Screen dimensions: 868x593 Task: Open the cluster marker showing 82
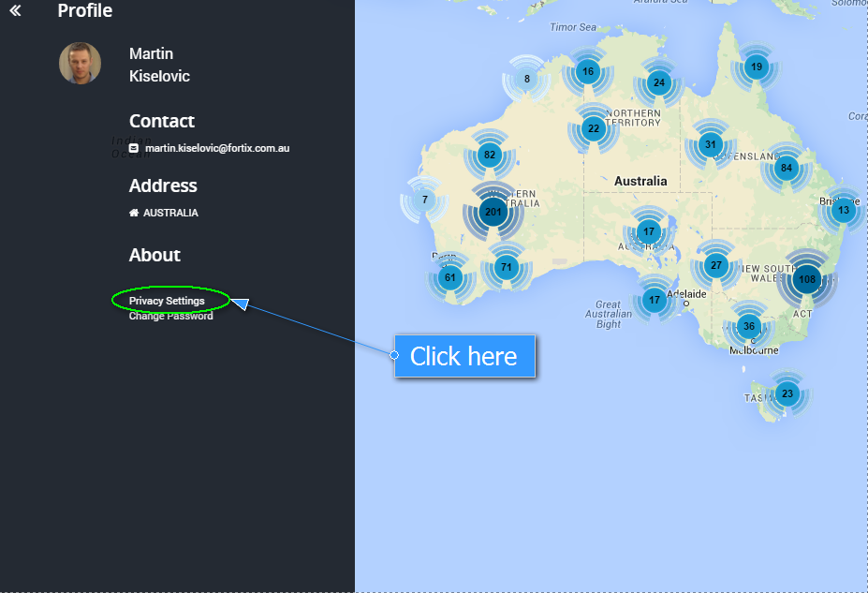(x=489, y=156)
